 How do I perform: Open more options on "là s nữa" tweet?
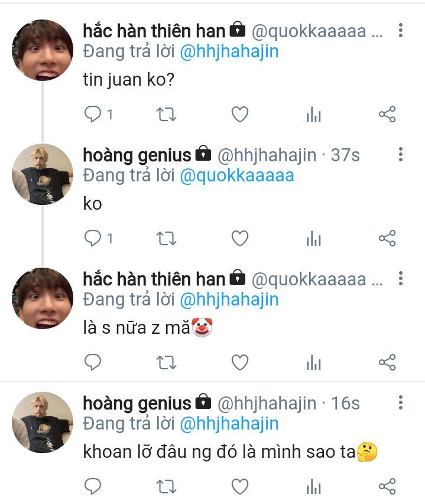401,278
